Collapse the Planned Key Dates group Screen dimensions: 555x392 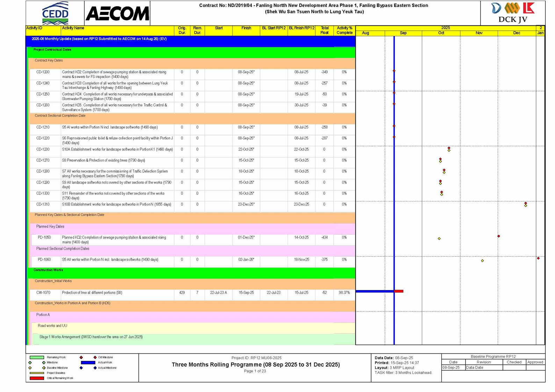pyautogui.click(x=50, y=227)
